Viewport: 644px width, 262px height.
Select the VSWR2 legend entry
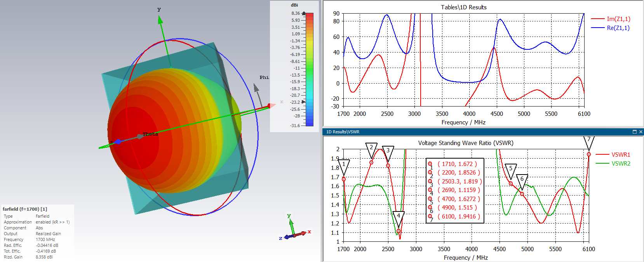613,163
